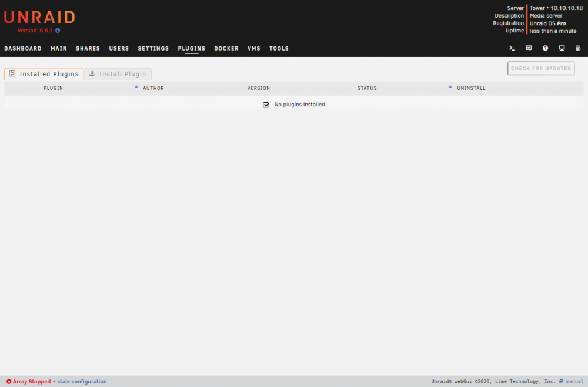
Task: Open the Tools menu
Action: (x=279, y=48)
